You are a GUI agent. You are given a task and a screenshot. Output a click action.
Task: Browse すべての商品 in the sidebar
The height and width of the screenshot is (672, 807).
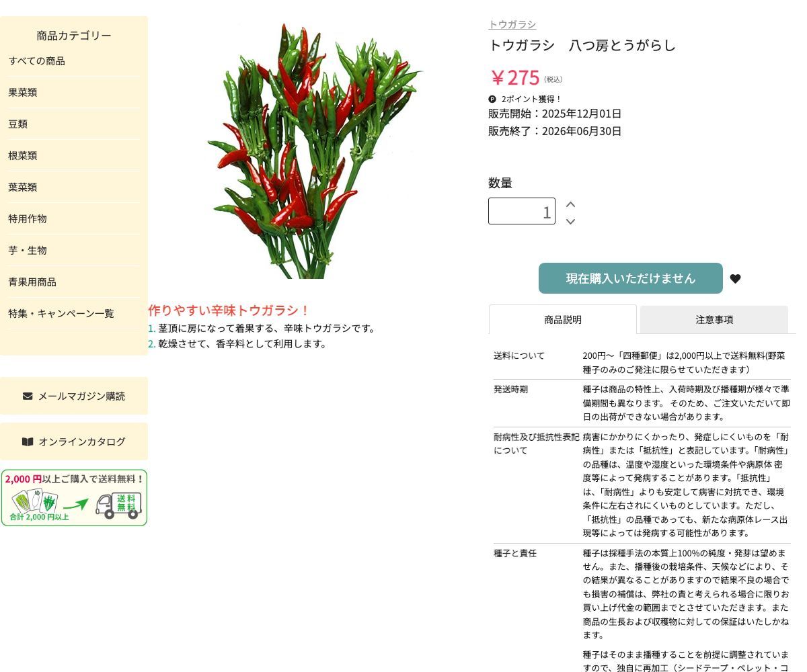pyautogui.click(x=36, y=60)
